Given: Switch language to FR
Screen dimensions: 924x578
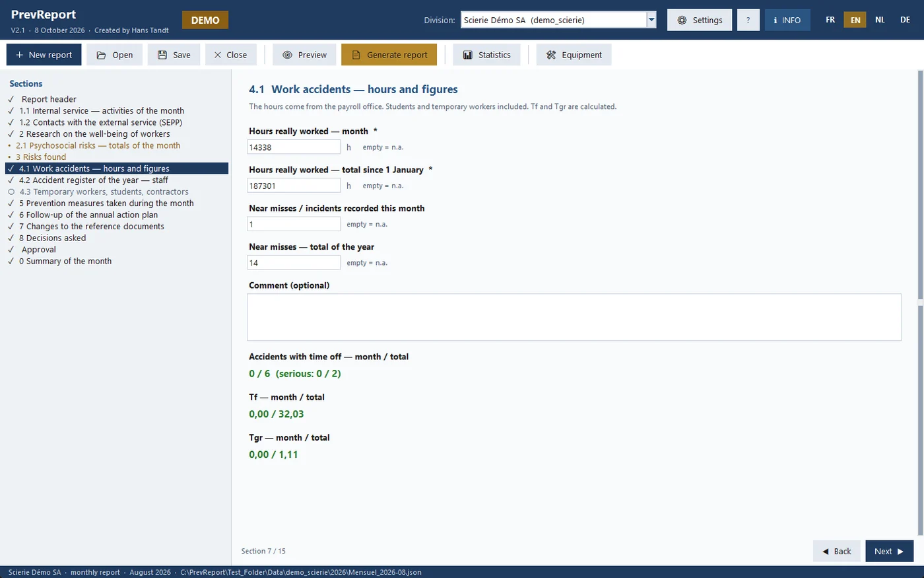Looking at the screenshot, I should click(x=830, y=20).
